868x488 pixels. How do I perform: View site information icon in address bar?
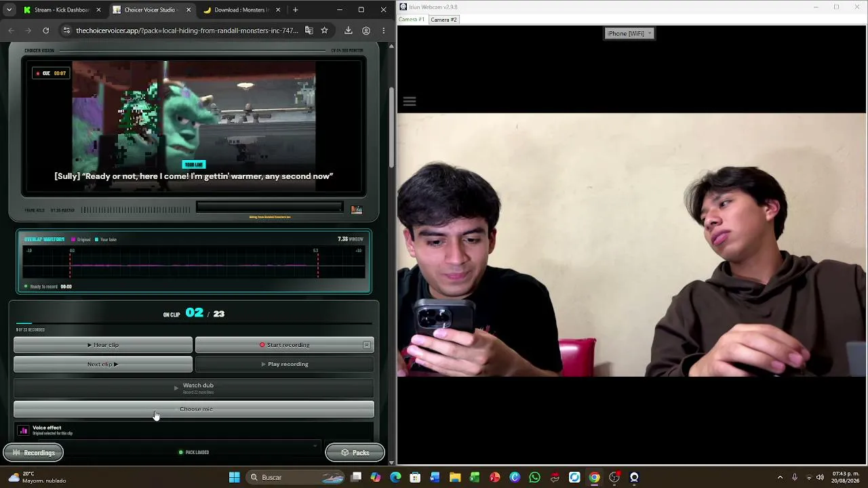(66, 30)
